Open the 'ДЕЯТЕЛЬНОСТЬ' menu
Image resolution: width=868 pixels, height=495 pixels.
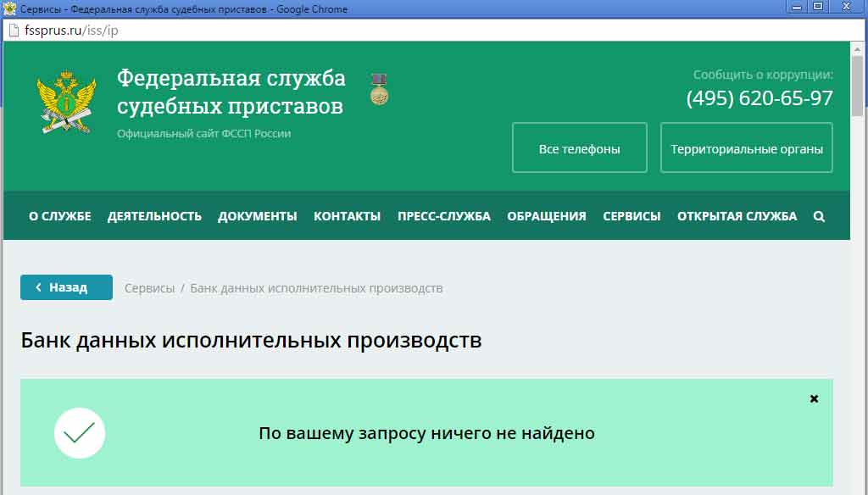click(x=154, y=216)
